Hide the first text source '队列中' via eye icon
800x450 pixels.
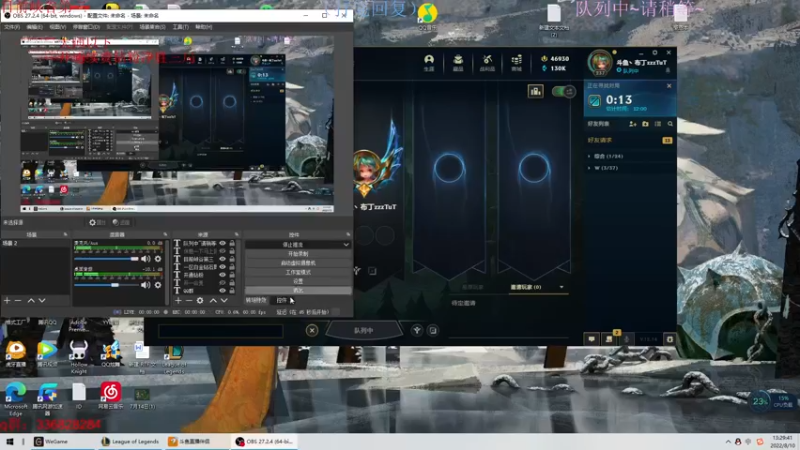[222, 243]
